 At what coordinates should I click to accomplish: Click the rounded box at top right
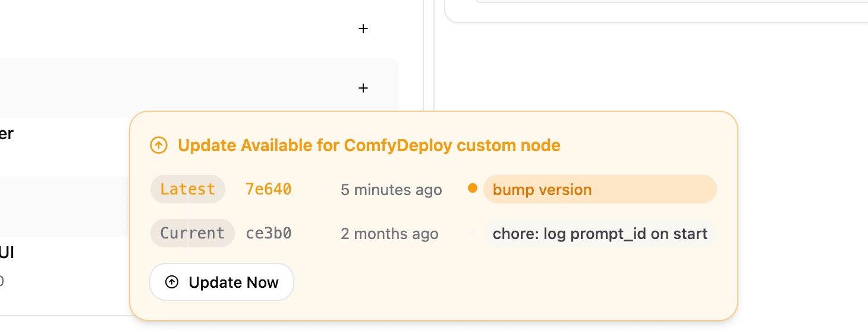pos(654,12)
